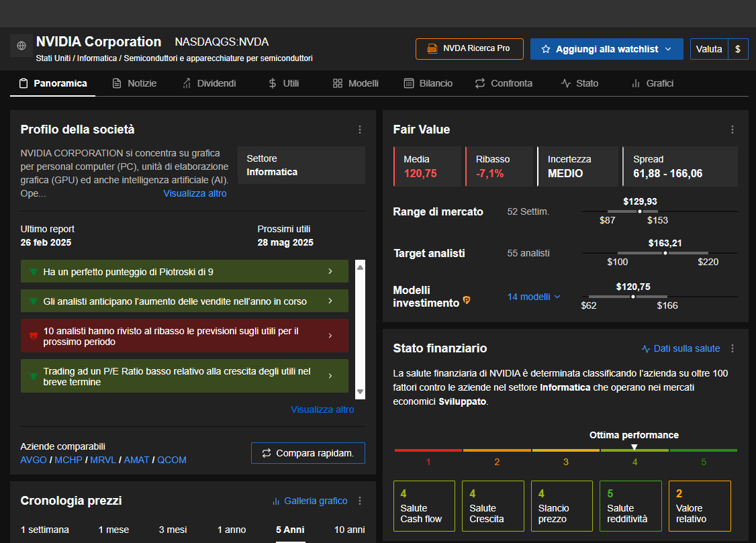756x543 pixels.
Task: Click Visualizza altro in the company description
Action: [x=195, y=194]
